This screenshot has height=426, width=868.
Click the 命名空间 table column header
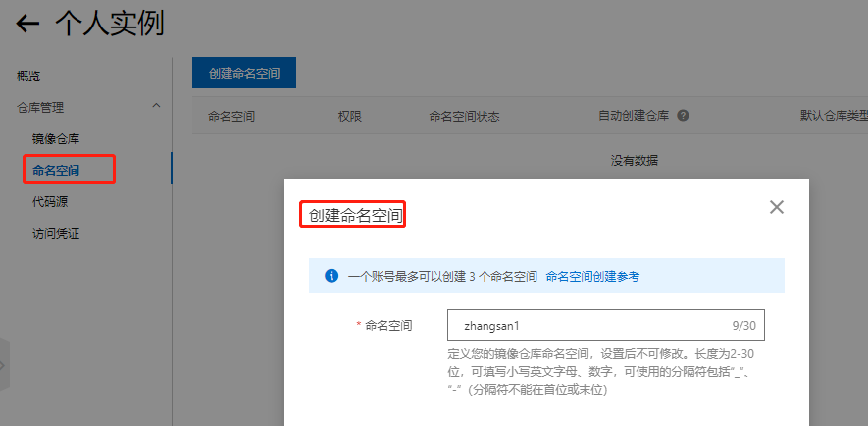[x=230, y=117]
